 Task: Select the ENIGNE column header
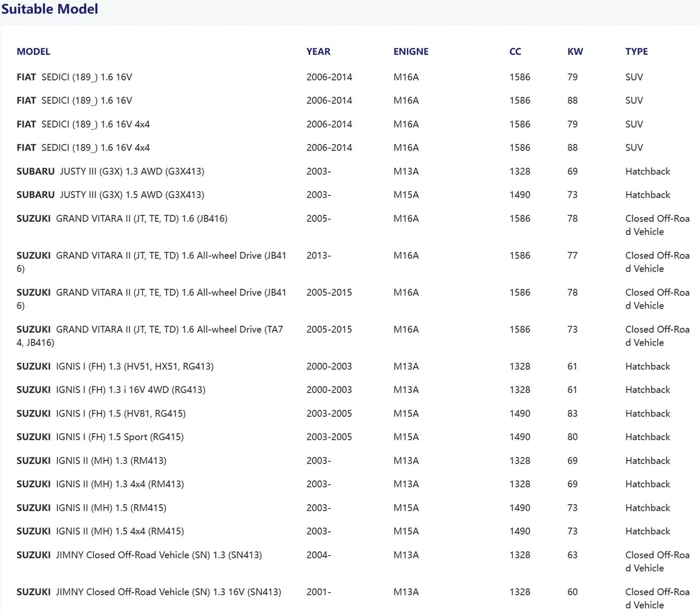[411, 52]
